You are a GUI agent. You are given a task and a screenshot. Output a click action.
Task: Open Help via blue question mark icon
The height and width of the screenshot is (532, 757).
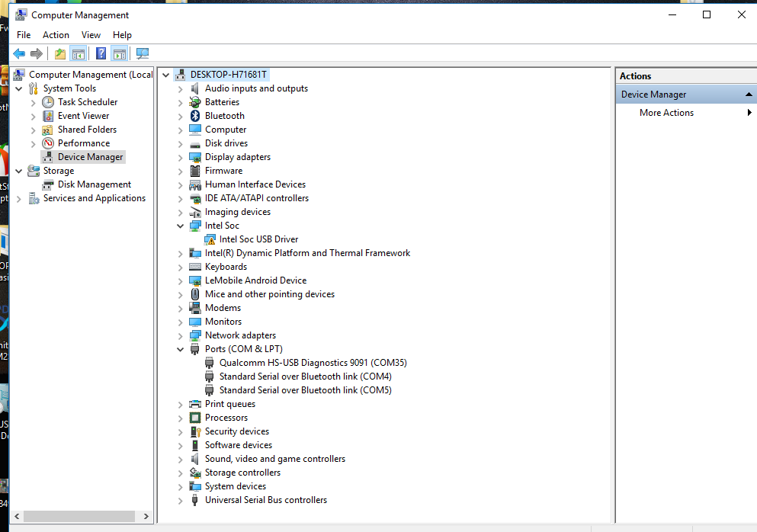pos(101,53)
